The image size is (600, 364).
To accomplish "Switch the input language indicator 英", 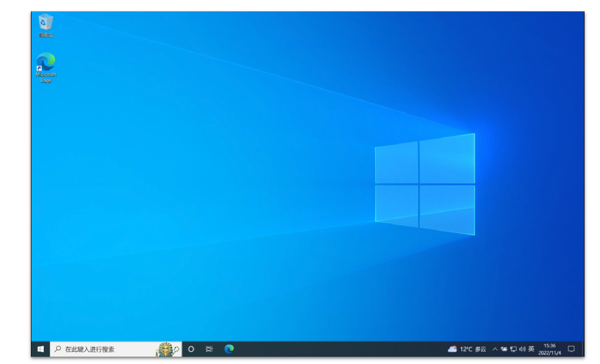I will [531, 349].
